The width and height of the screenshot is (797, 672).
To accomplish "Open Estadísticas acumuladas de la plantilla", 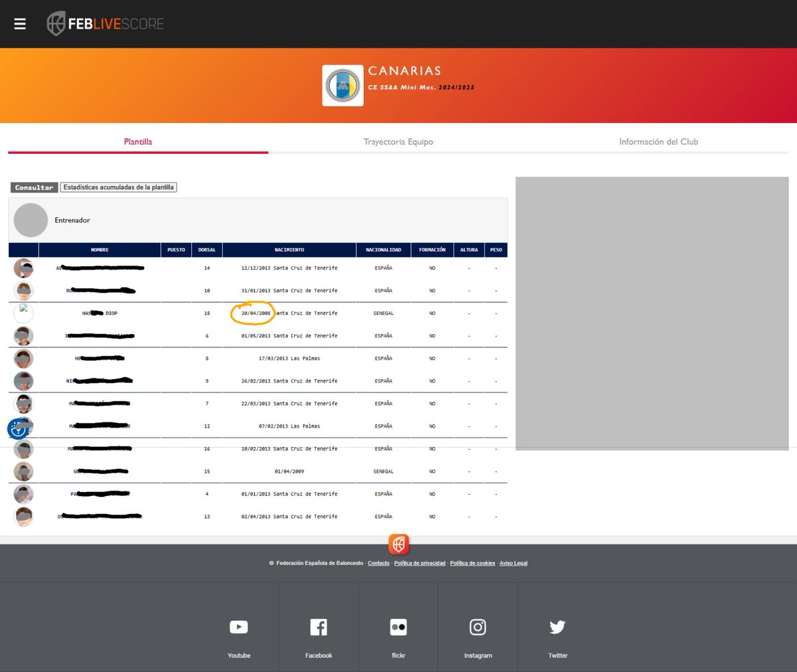I will (x=118, y=187).
